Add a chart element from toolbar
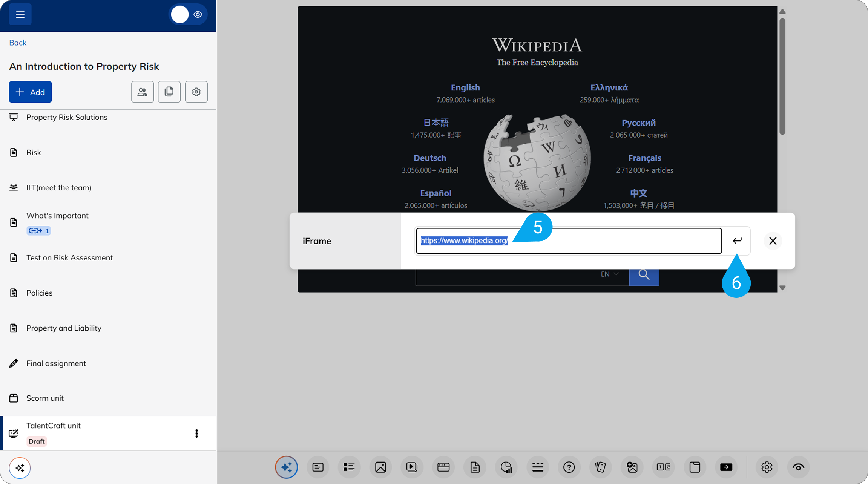Screen dimensions: 868x484 [x=506, y=467]
